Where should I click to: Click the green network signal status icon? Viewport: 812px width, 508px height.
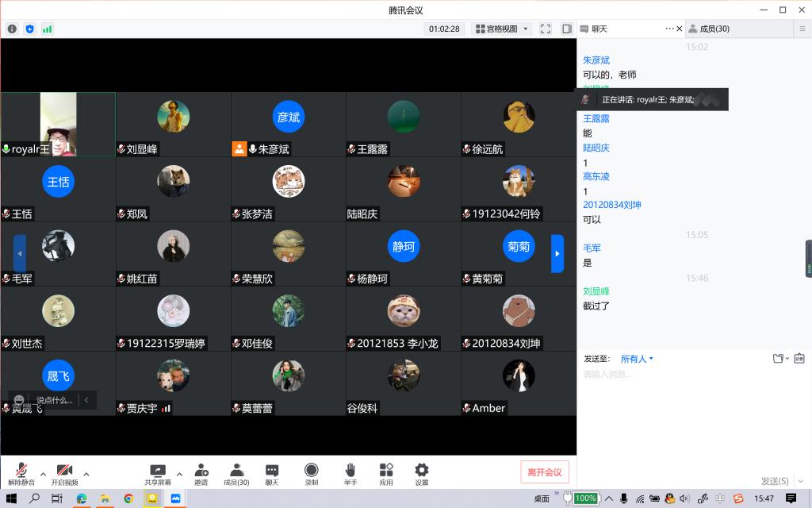(x=48, y=29)
